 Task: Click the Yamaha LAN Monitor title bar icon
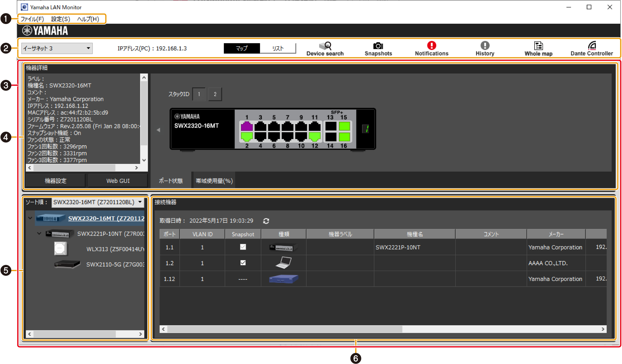pyautogui.click(x=25, y=7)
